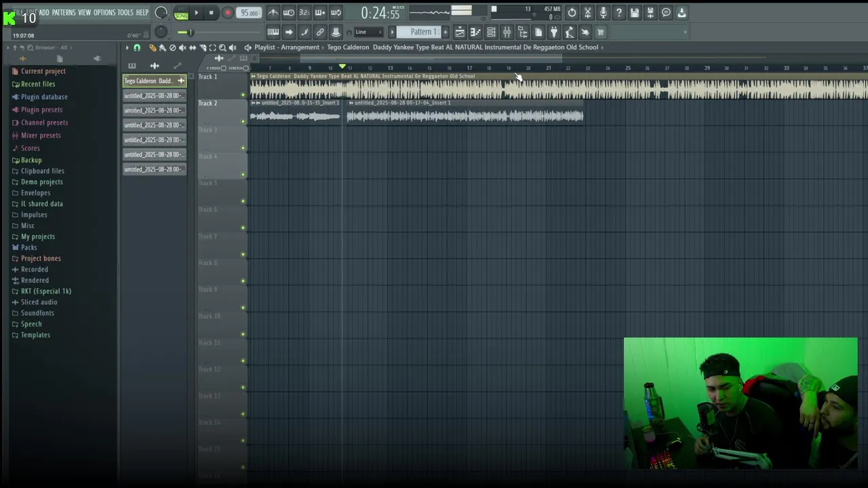Image resolution: width=868 pixels, height=488 pixels.
Task: Toggle Song/Pattern mode switch
Action: pyautogui.click(x=181, y=13)
